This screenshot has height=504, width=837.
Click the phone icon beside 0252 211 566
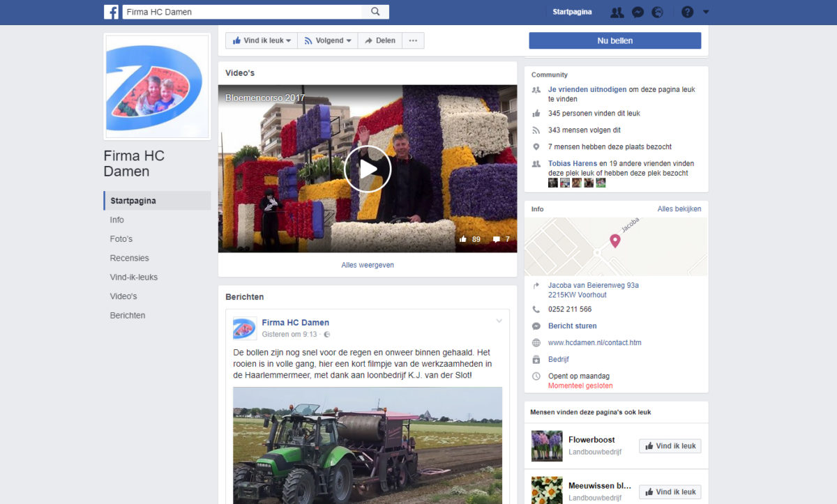536,310
